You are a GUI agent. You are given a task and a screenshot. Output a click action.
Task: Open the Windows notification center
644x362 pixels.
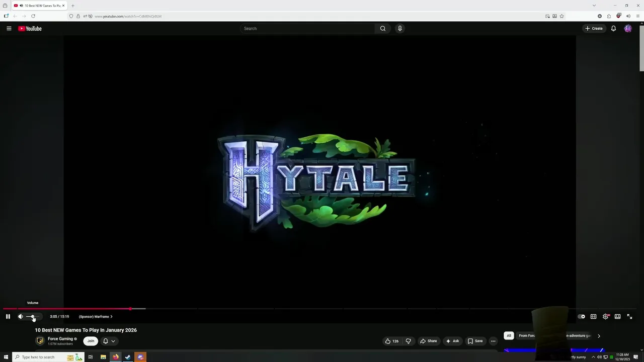[636, 357]
